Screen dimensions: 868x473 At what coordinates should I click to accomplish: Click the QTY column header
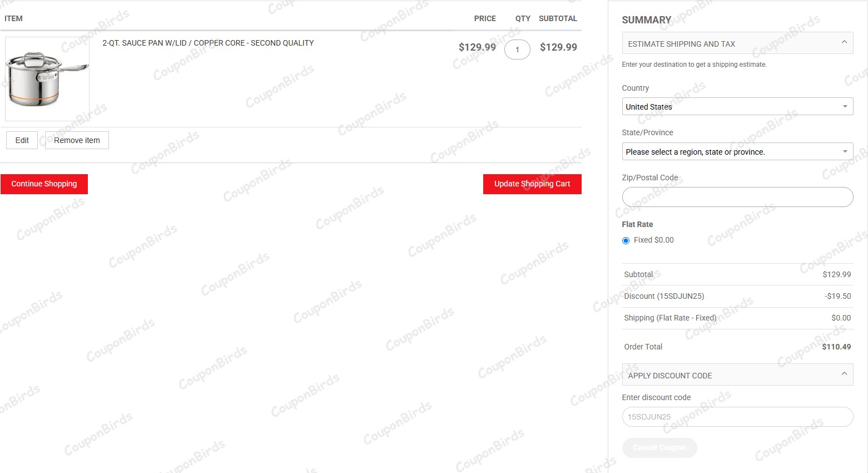pos(523,18)
